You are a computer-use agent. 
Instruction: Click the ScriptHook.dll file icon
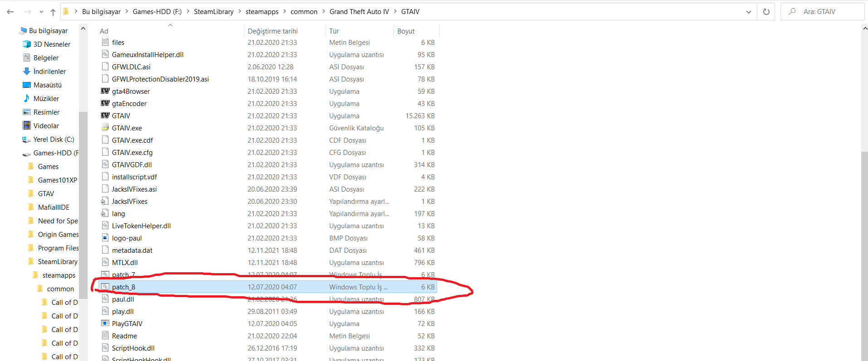coord(105,348)
